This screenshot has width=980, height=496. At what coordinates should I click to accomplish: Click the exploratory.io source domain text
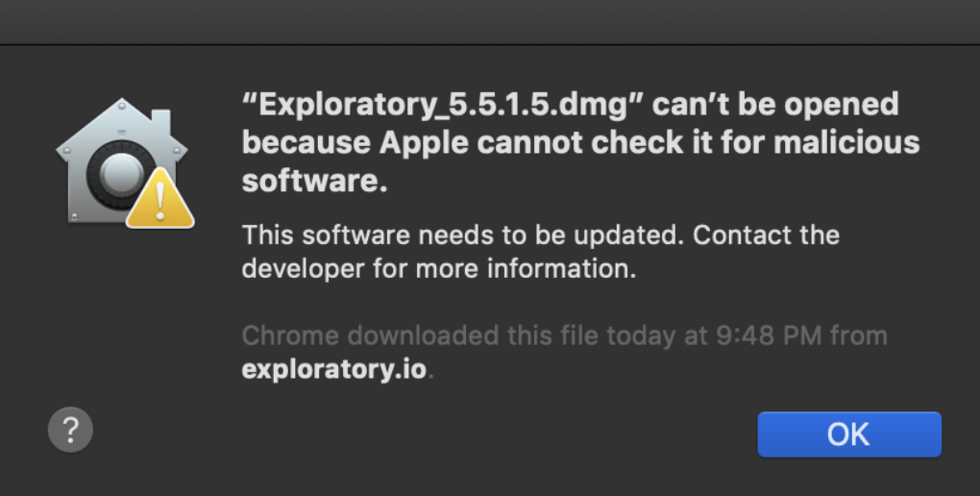[x=333, y=368]
